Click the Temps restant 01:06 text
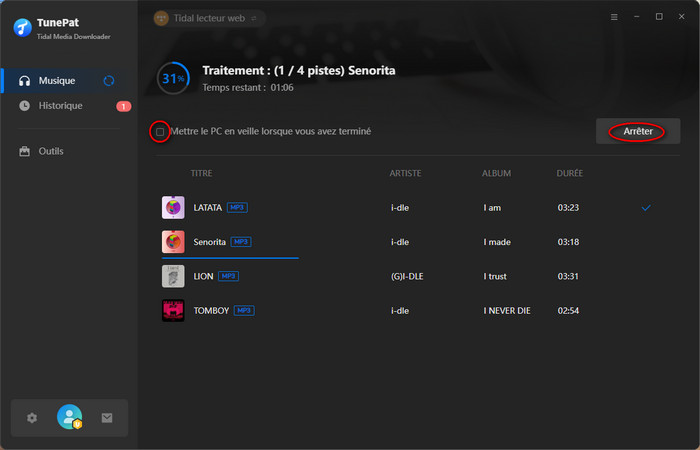700x450 pixels. pos(248,88)
